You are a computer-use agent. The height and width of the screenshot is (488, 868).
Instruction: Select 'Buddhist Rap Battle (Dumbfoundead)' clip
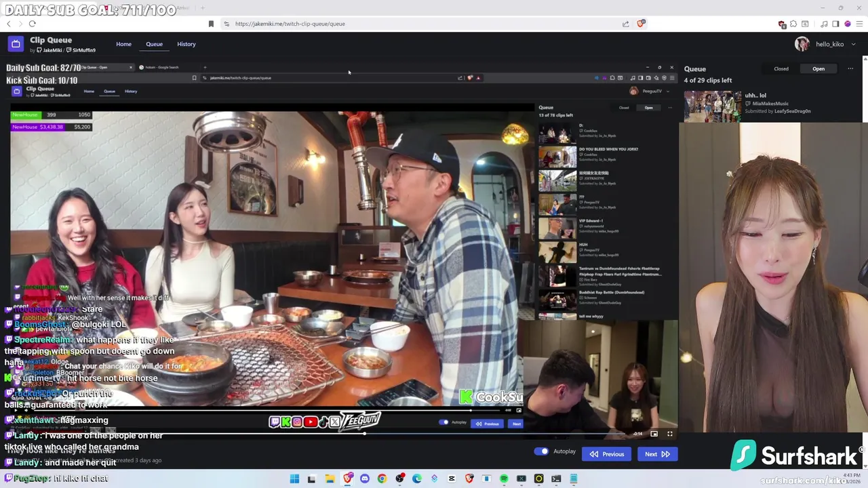pos(611,293)
